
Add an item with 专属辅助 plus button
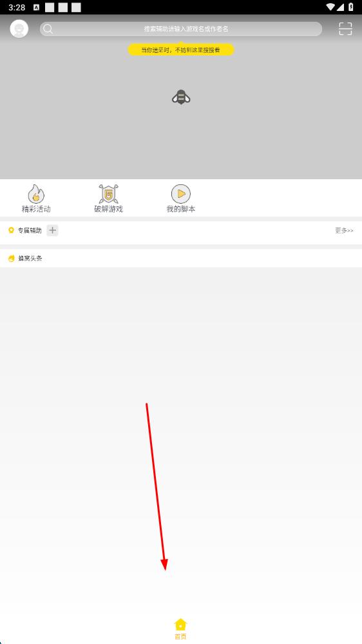click(x=52, y=230)
